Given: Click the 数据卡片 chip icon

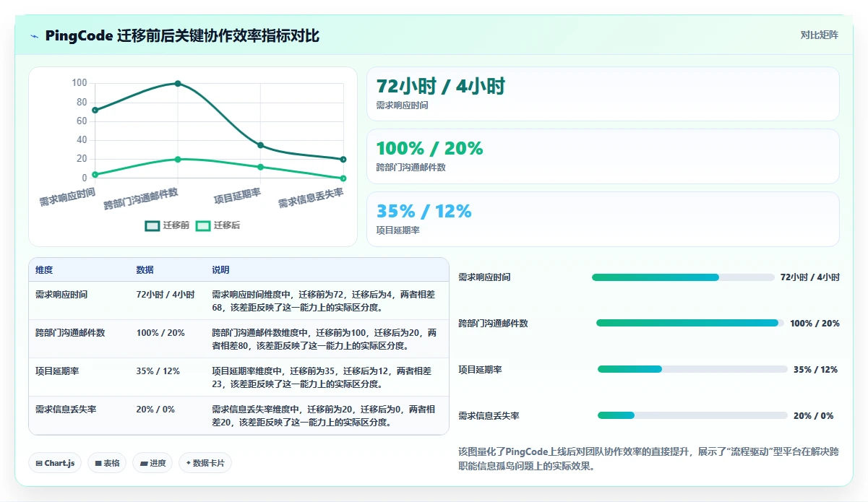Looking at the screenshot, I should point(189,463).
